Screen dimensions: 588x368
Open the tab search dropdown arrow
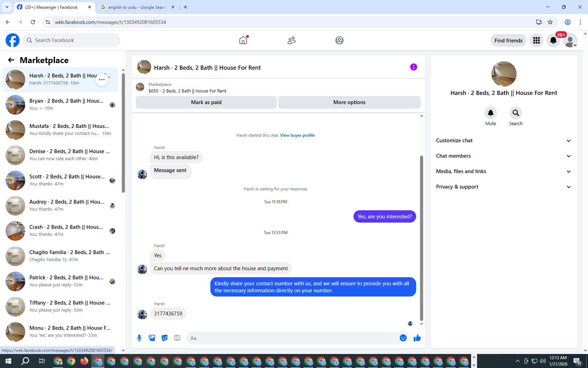[x=7, y=7]
